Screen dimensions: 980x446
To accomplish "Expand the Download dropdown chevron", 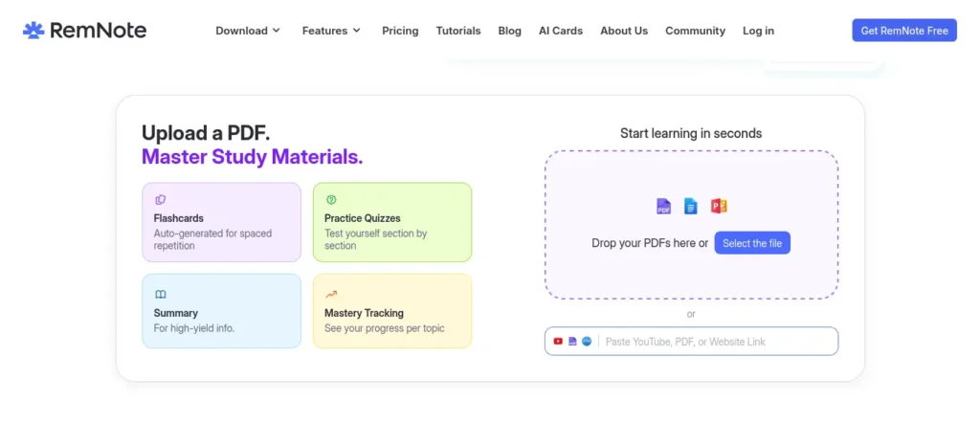I will [x=277, y=31].
